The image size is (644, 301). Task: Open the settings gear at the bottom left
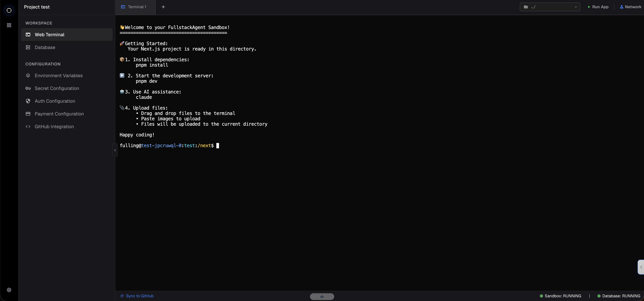pos(9,290)
